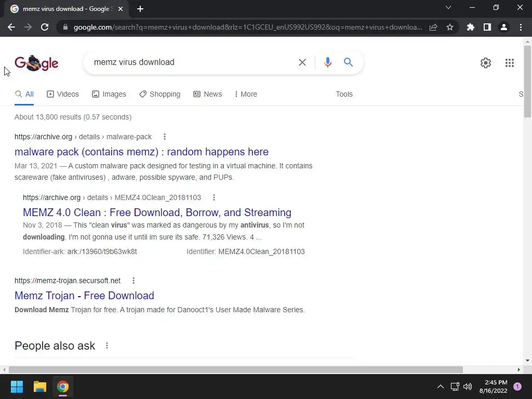The width and height of the screenshot is (532, 399).
Task: Open the tab search chevron in title bar
Action: [x=448, y=7]
